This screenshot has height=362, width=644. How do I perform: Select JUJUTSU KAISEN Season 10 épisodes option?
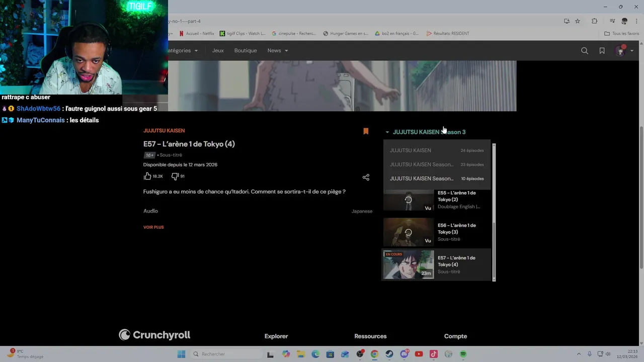(x=437, y=178)
